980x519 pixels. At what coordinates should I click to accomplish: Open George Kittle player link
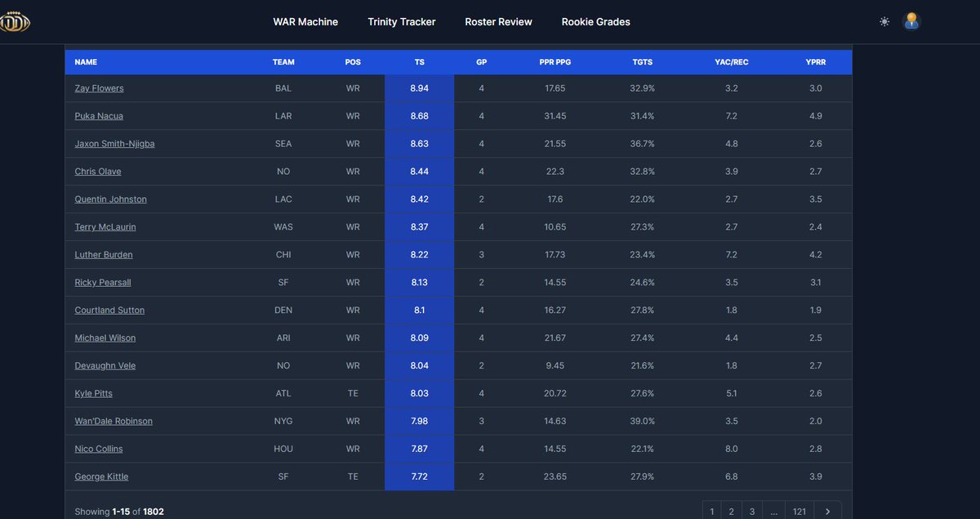(x=101, y=477)
